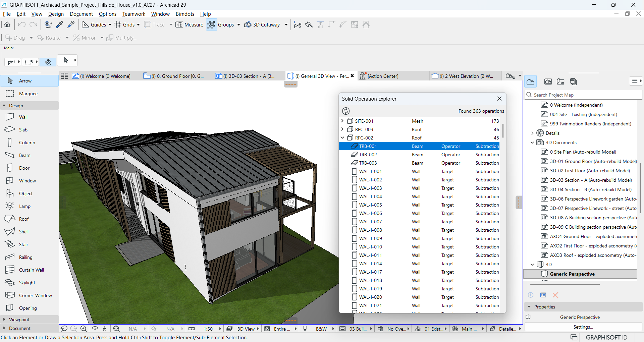Collapse the RFC-002 roof row
The image size is (644, 342).
[x=342, y=138]
